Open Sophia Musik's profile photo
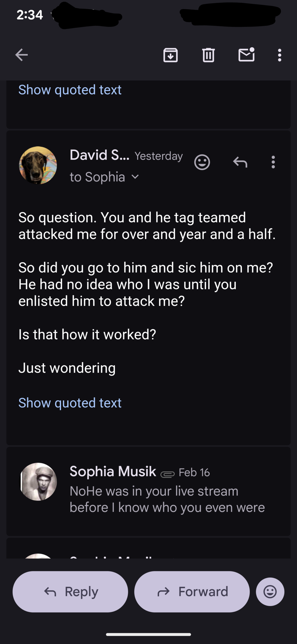The width and height of the screenshot is (297, 644). coord(38,481)
